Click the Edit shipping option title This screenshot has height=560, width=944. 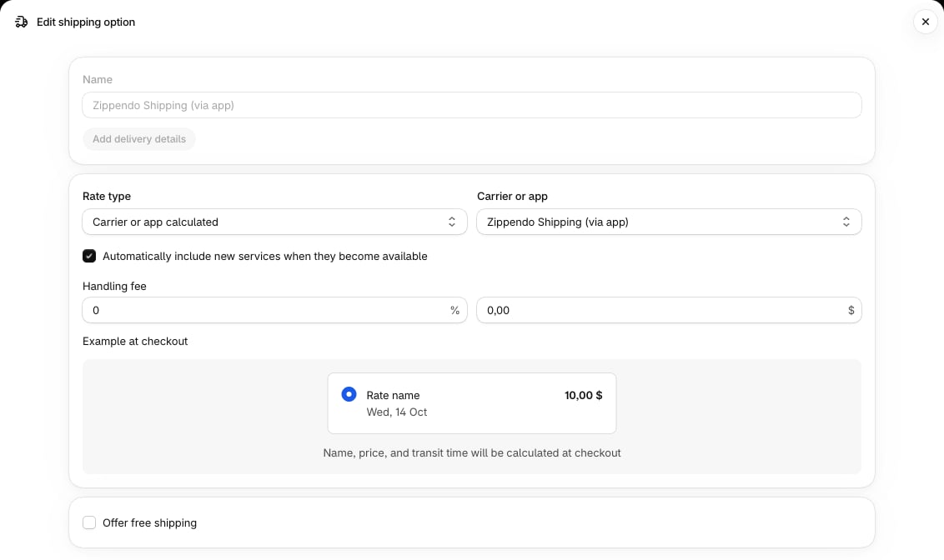tap(86, 22)
